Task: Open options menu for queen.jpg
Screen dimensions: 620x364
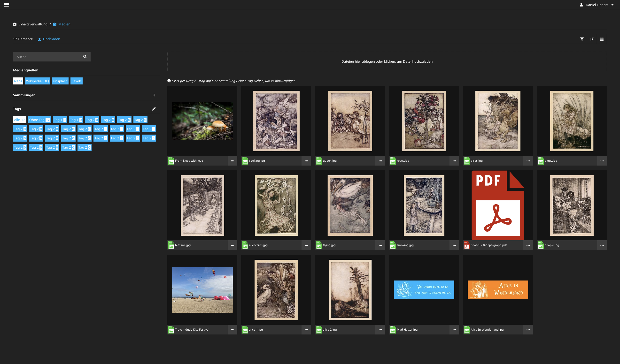Action: 380,161
